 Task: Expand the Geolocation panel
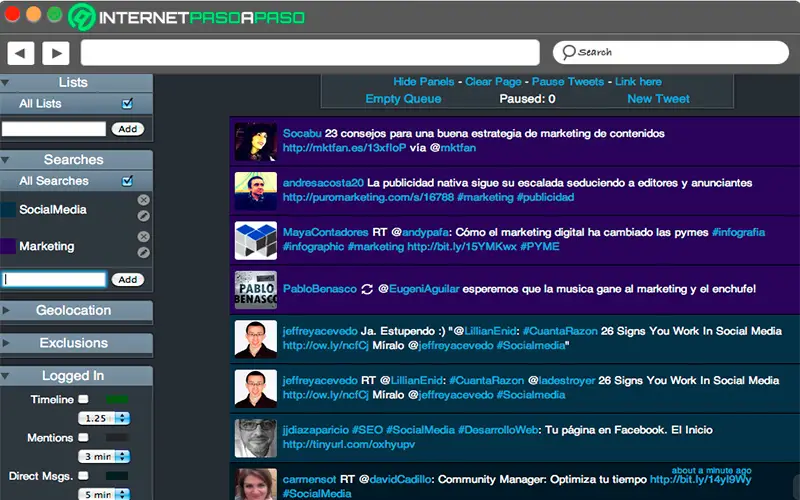(5, 310)
